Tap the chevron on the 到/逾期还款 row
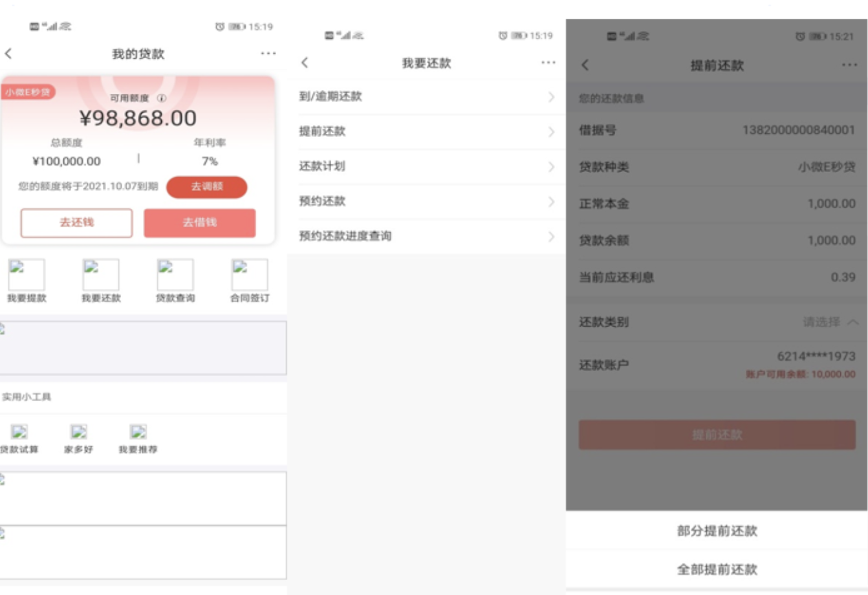This screenshot has width=868, height=595. tap(551, 97)
